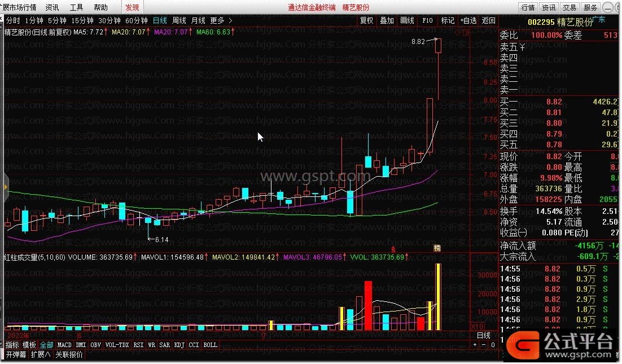This screenshot has height=364, width=622.
Task: Select the 30分钟 period
Action: pos(109,20)
